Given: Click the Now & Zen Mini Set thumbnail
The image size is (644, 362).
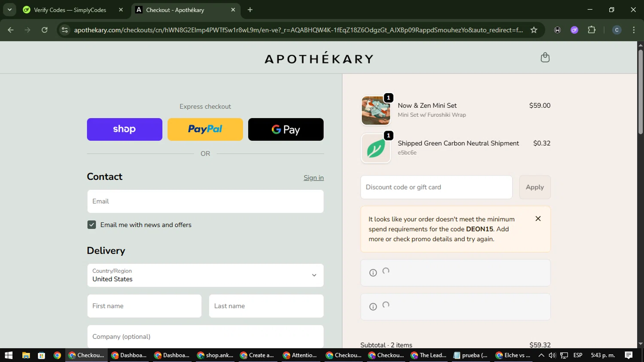Looking at the screenshot, I should click(376, 110).
